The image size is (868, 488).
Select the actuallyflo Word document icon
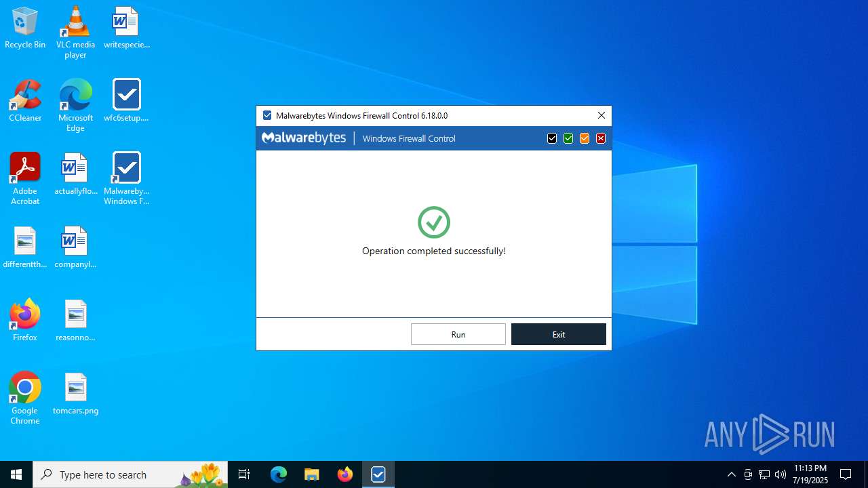(75, 174)
